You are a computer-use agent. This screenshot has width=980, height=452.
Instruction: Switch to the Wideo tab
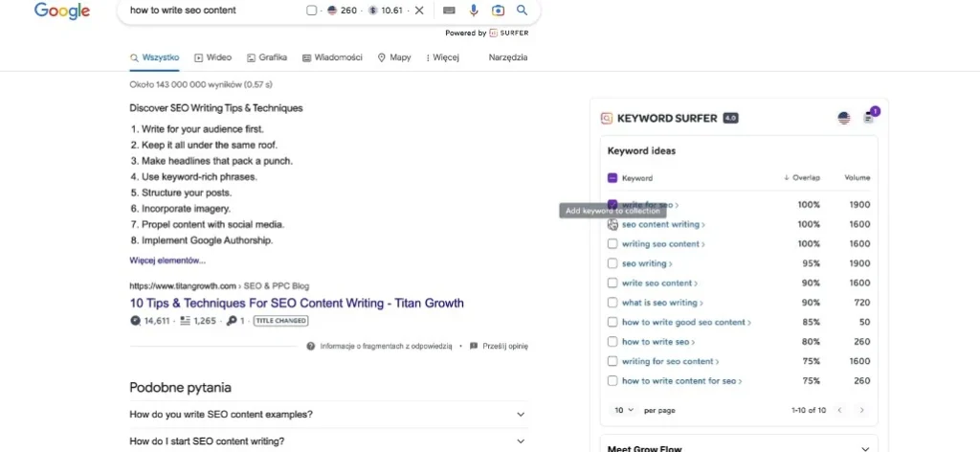[x=212, y=57]
